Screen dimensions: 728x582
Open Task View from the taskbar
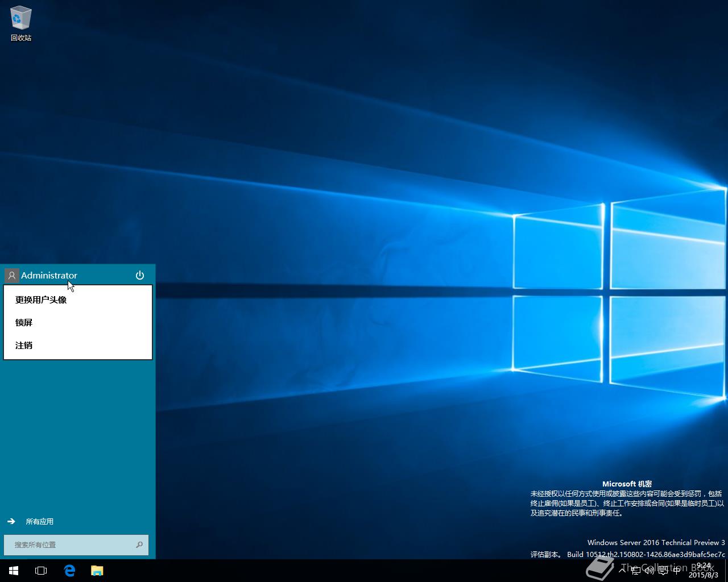pyautogui.click(x=41, y=571)
